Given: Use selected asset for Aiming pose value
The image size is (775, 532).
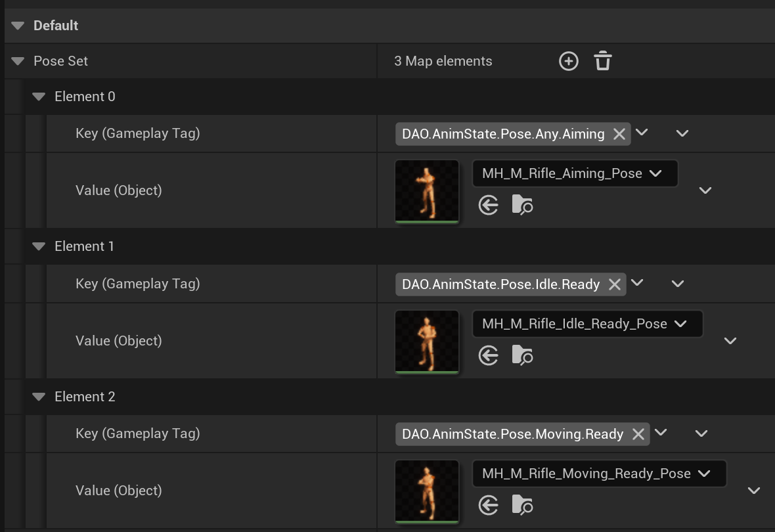Looking at the screenshot, I should tap(489, 206).
